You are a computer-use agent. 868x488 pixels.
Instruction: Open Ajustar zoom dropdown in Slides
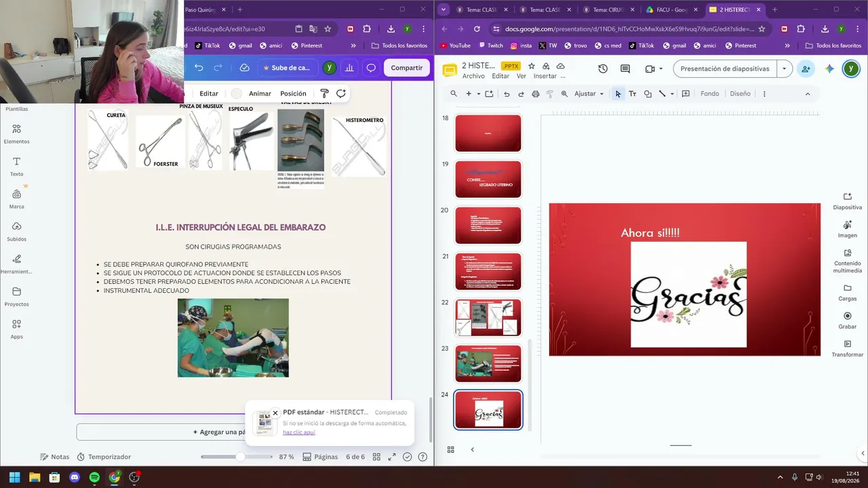(x=589, y=94)
